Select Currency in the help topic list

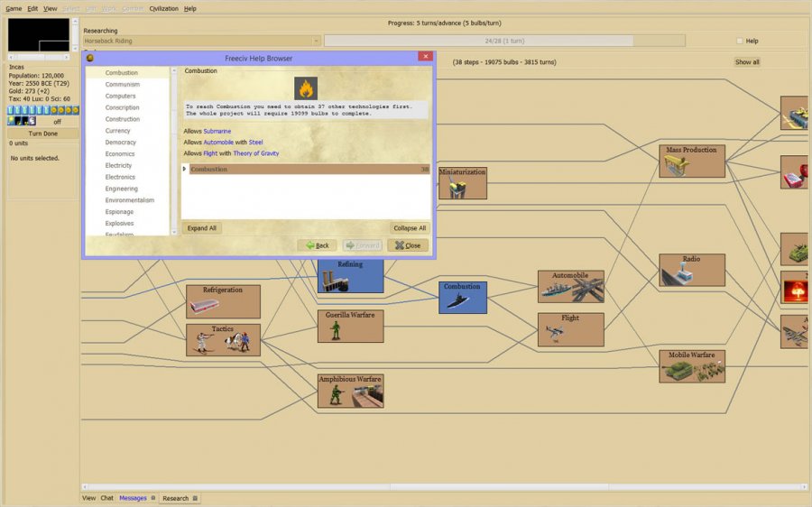(x=117, y=131)
